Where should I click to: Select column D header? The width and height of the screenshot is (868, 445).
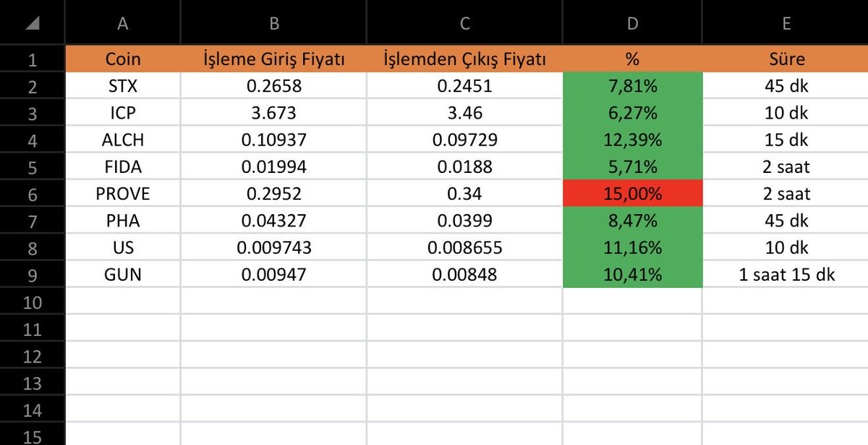click(632, 22)
